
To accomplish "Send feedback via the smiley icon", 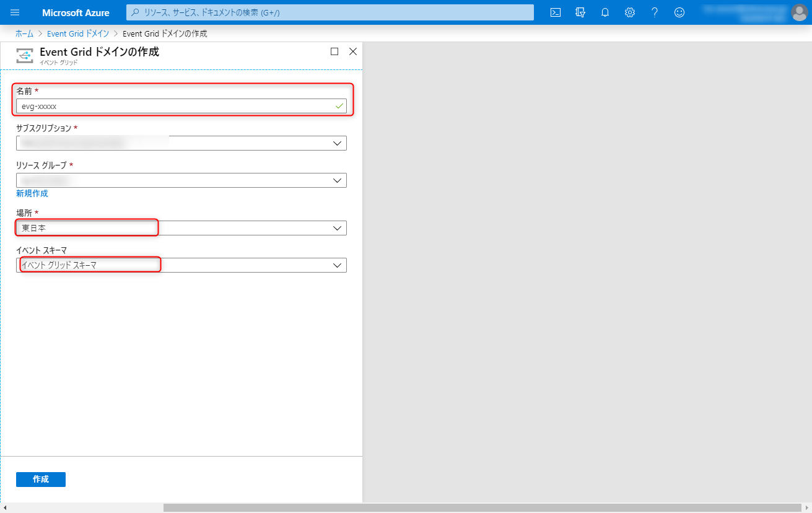I will point(679,12).
